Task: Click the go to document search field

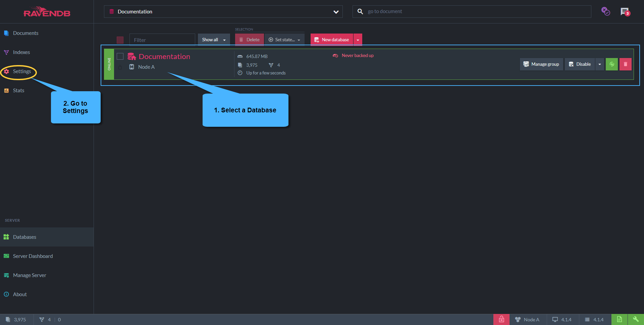Action: click(x=472, y=11)
